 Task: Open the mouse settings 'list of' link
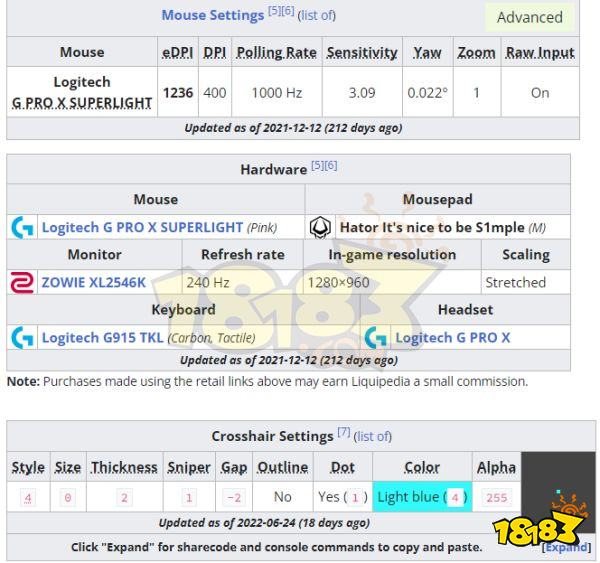coord(316,16)
